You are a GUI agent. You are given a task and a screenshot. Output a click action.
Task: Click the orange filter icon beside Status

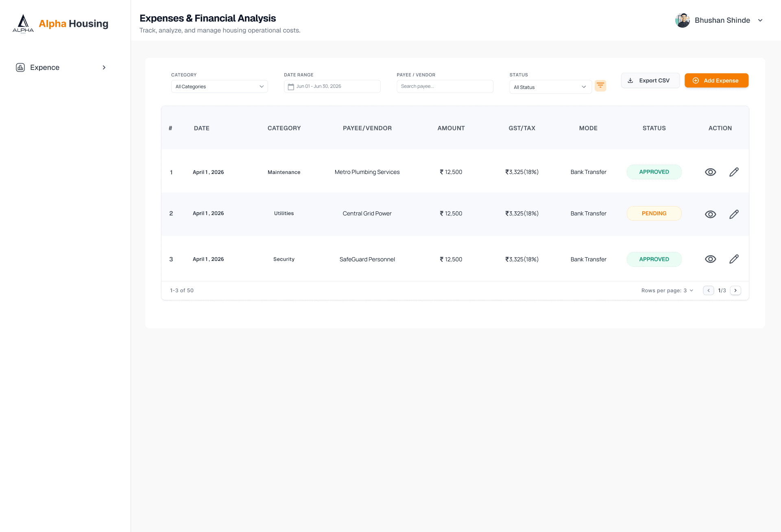pyautogui.click(x=600, y=86)
